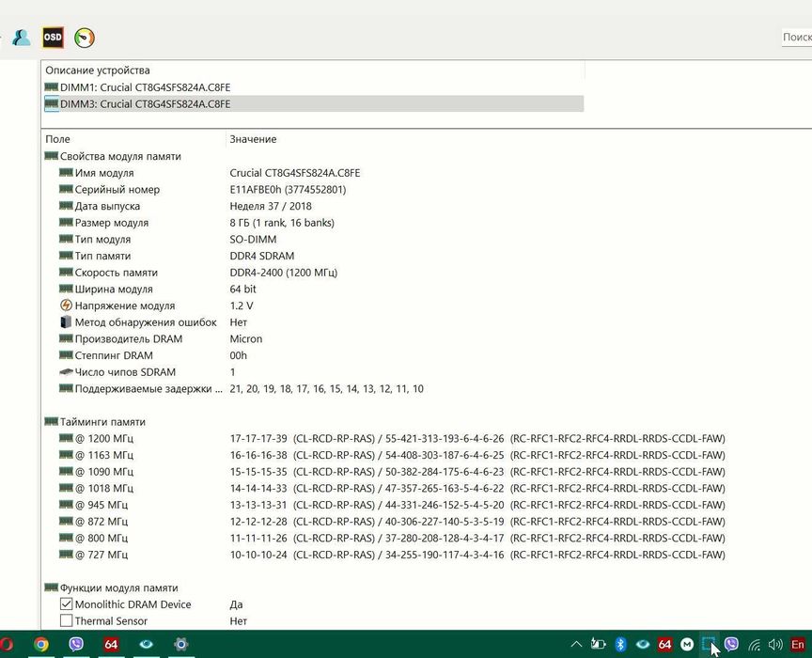Select the Тип модуля row

point(168,239)
